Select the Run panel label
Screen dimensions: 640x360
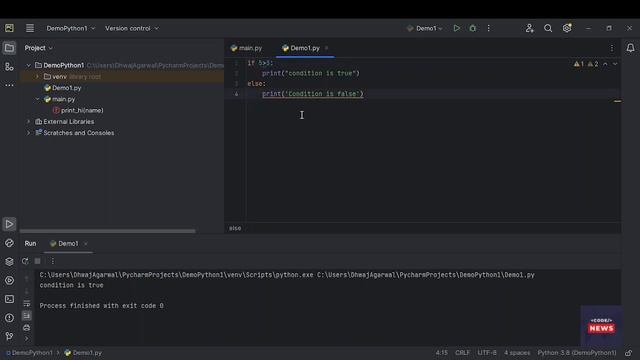click(x=30, y=244)
